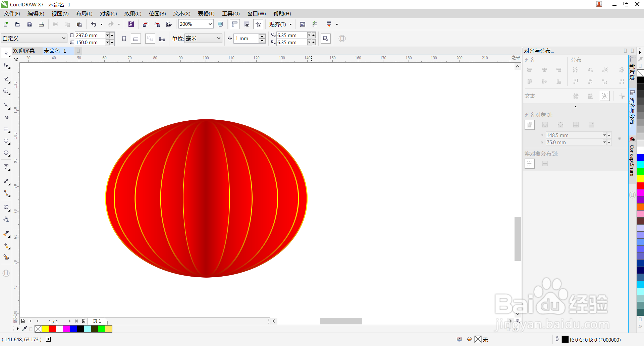Click the Paste clipboard icon
Viewport: 644px width, 346px height.
(x=79, y=24)
